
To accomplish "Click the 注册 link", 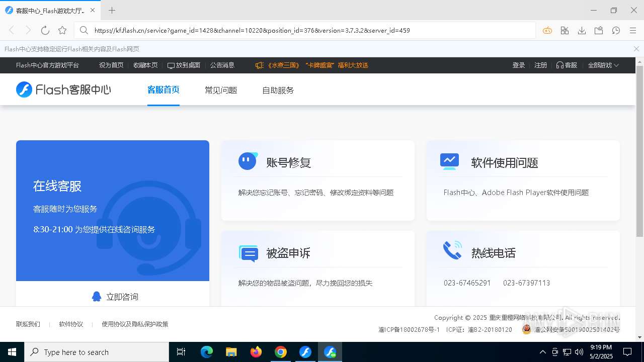I will point(541,65).
